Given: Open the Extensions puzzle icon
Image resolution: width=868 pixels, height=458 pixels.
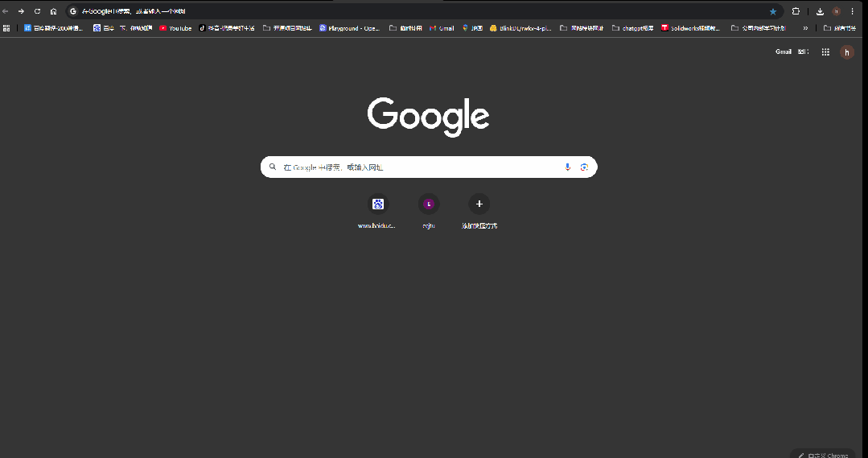Looking at the screenshot, I should (x=796, y=11).
